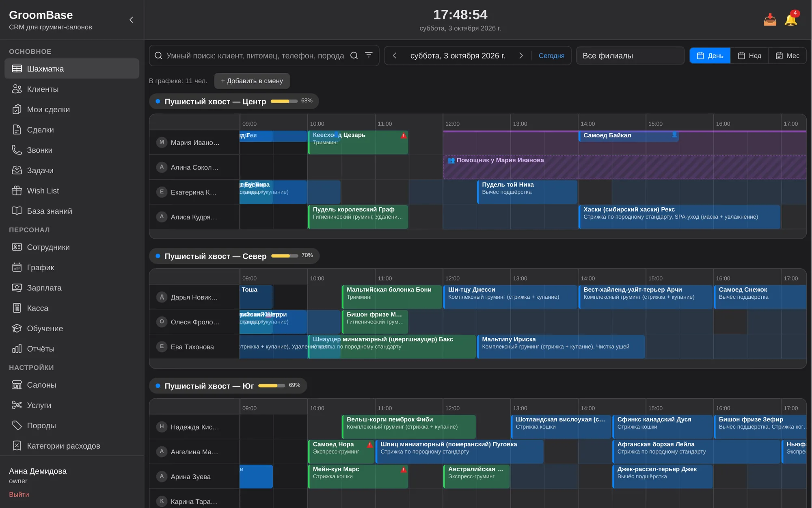Open Самоед Байкал appointment
Viewport: 812px width, 508px height.
pyautogui.click(x=628, y=136)
